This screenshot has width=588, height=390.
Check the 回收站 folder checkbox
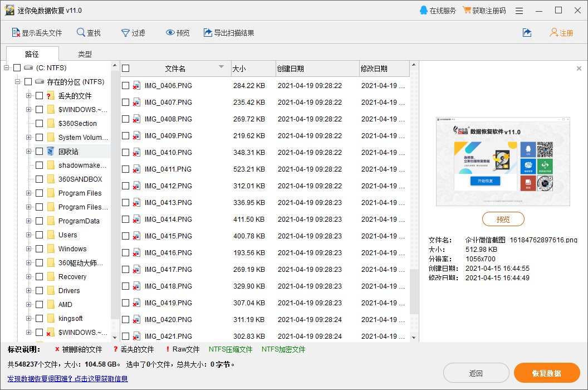tap(39, 151)
